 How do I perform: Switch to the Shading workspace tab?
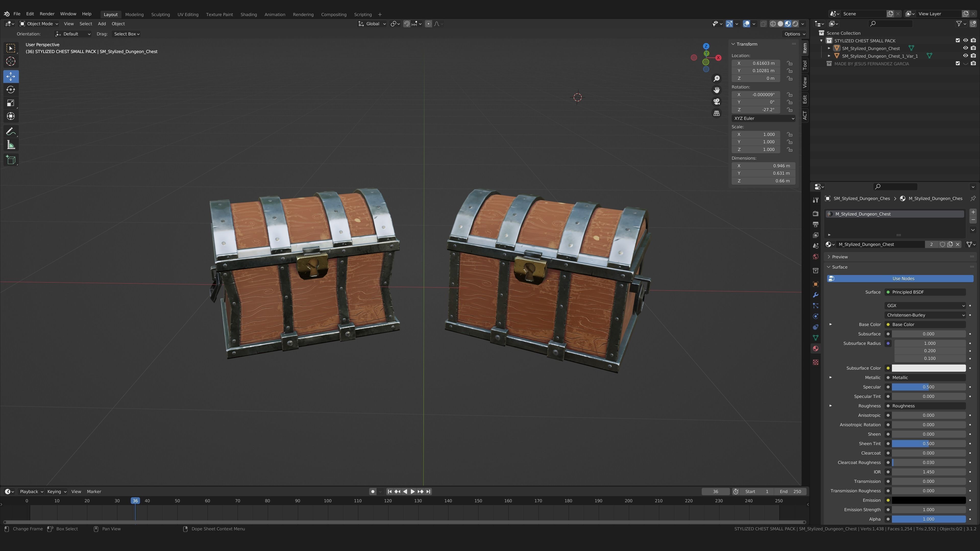[x=248, y=15]
